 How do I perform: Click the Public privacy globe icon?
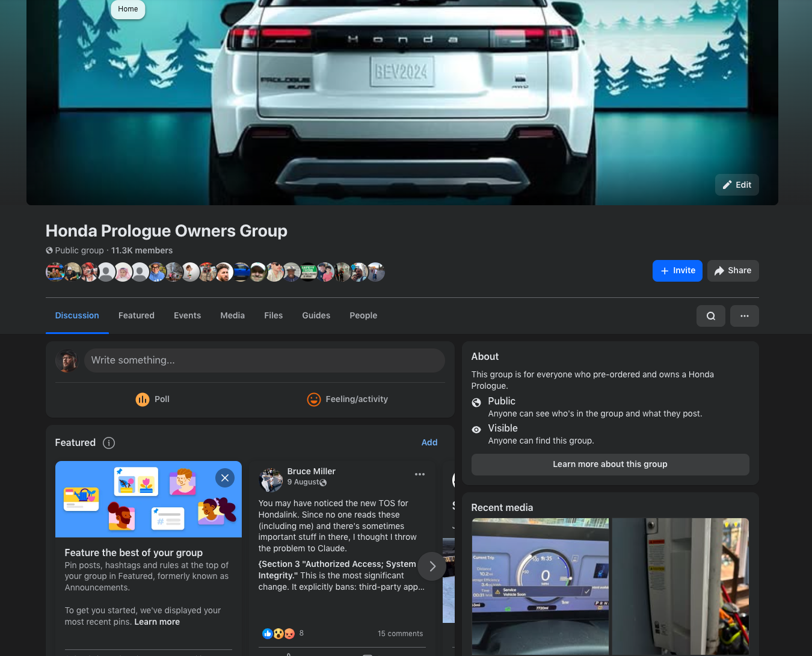pyautogui.click(x=476, y=403)
